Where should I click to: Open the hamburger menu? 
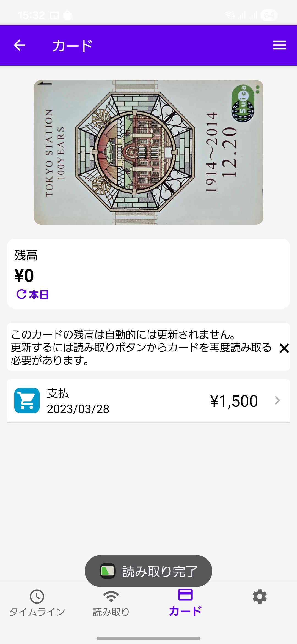point(279,45)
